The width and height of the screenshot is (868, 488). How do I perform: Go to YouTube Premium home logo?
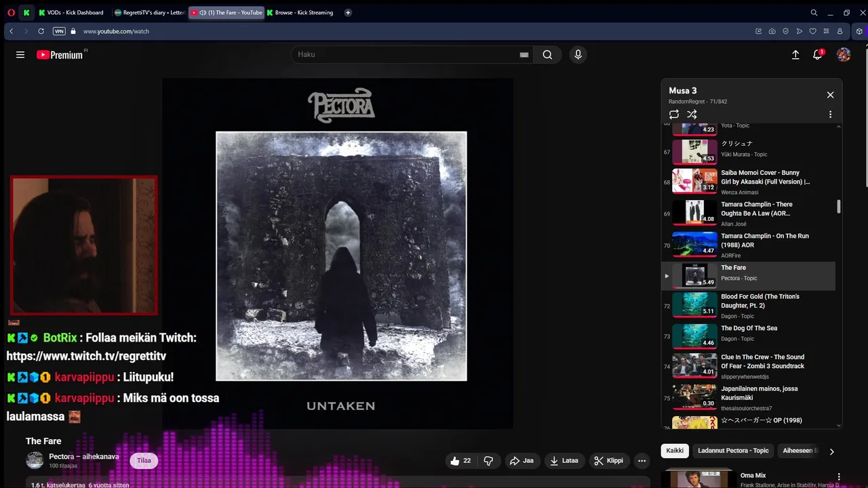61,55
